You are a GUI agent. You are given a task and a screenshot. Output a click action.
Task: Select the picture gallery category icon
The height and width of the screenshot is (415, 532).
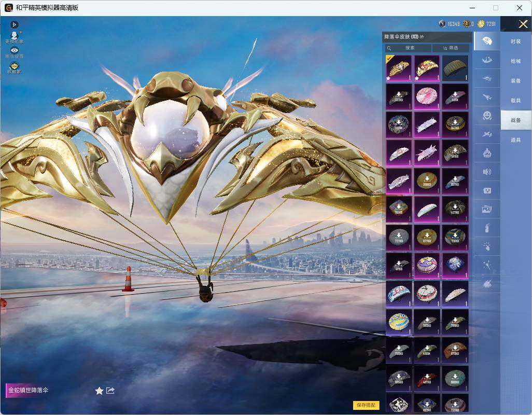(487, 209)
